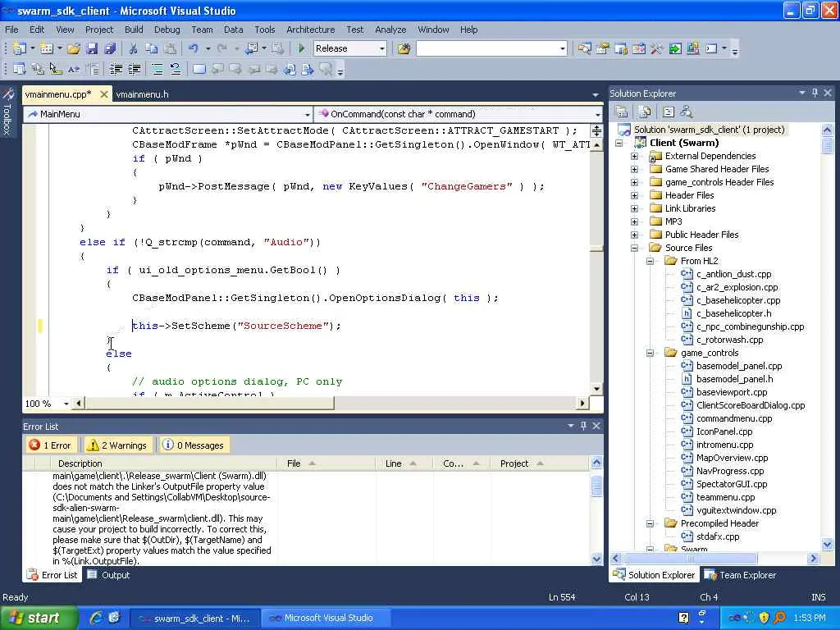Toggle a bookmark on the current line
Screen dimensions: 840x630
199,69
